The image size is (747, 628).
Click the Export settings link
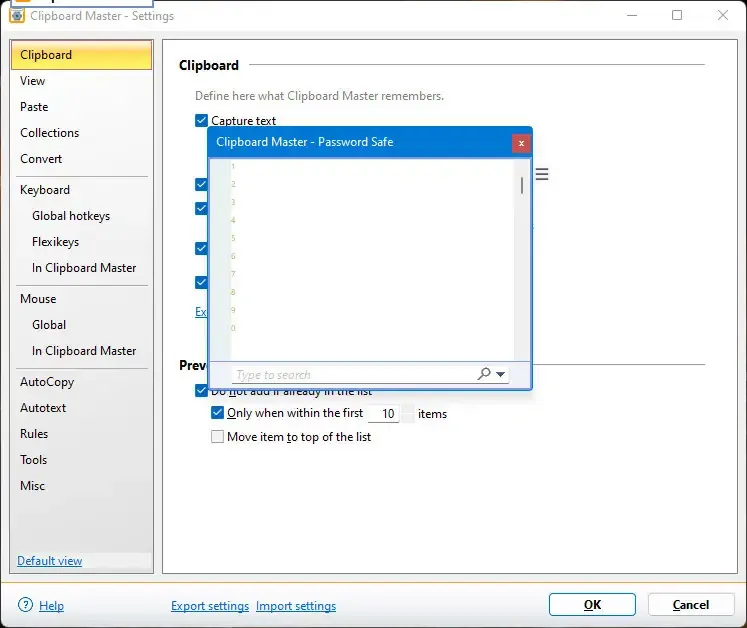pos(210,606)
